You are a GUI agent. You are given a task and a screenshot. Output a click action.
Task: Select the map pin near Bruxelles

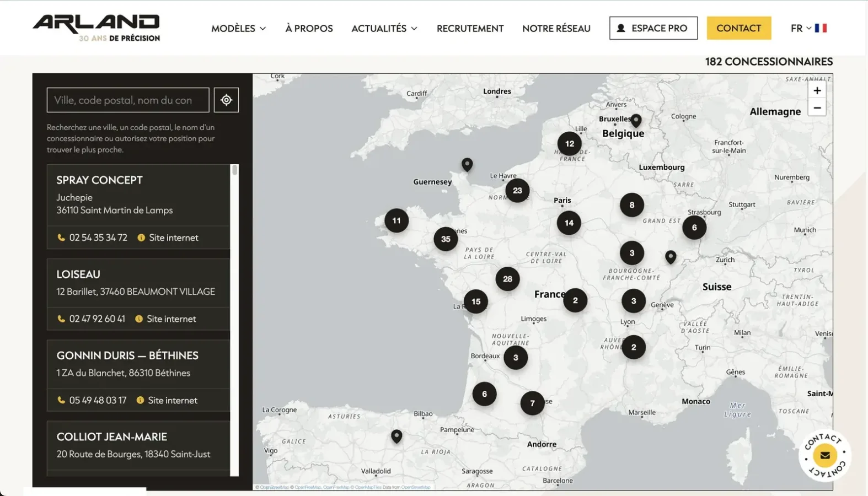click(636, 120)
